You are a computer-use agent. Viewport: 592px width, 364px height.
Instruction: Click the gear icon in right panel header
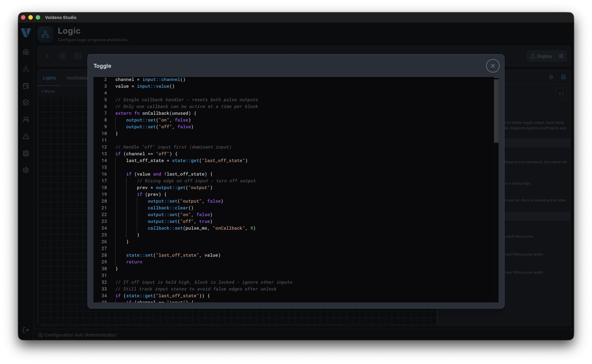pyautogui.click(x=551, y=77)
